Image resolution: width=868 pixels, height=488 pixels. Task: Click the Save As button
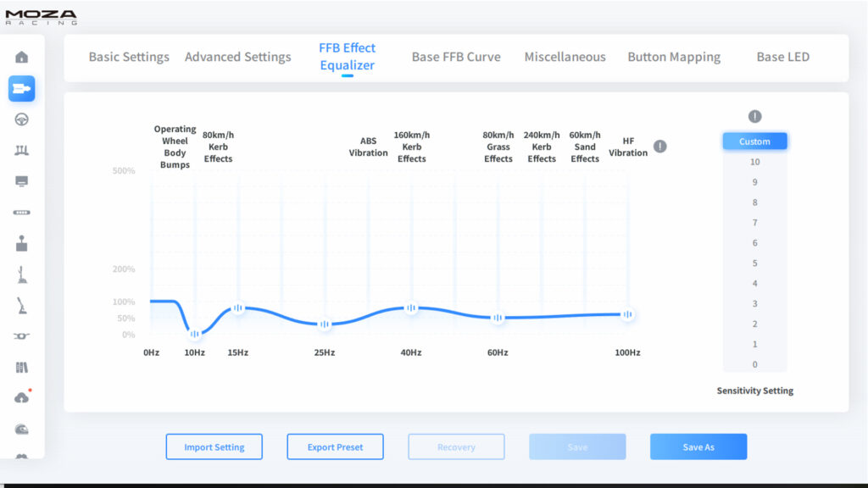[x=698, y=446]
